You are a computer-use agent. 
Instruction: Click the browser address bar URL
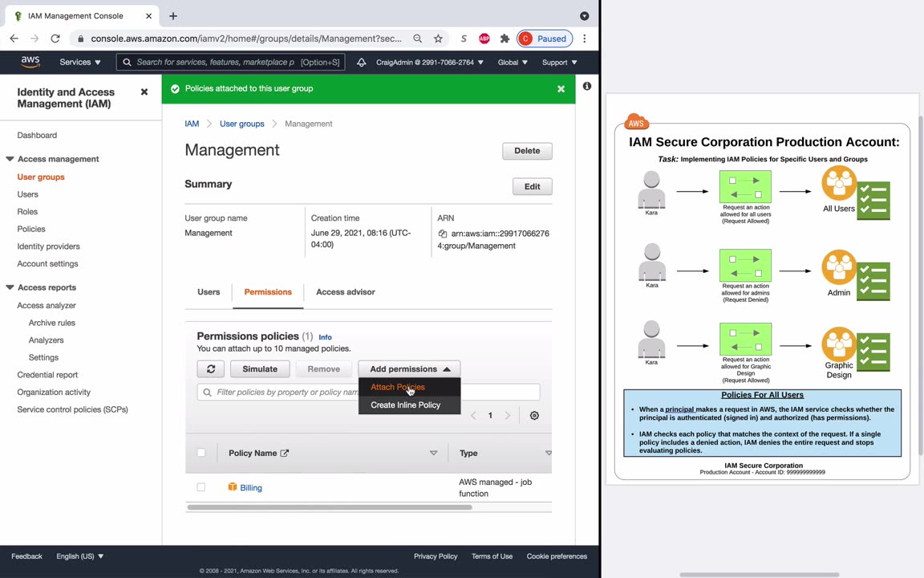coord(246,39)
